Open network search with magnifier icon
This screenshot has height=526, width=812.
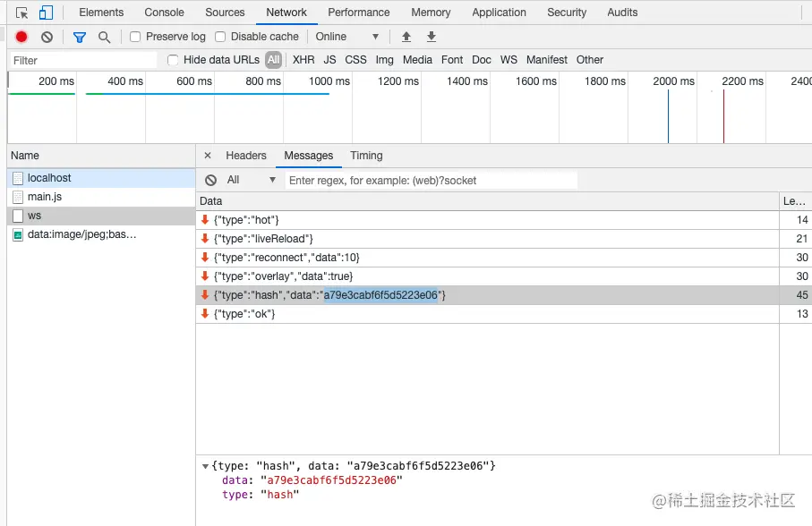point(104,38)
